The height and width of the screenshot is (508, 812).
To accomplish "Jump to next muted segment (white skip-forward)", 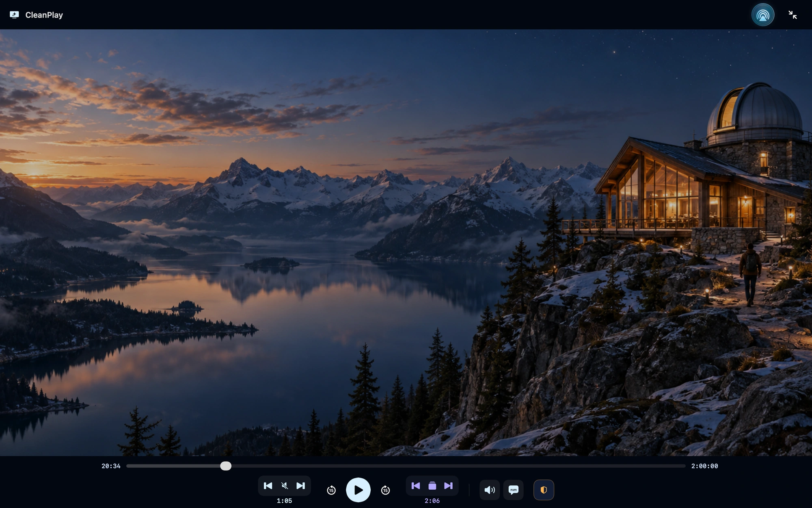I will 301,486.
